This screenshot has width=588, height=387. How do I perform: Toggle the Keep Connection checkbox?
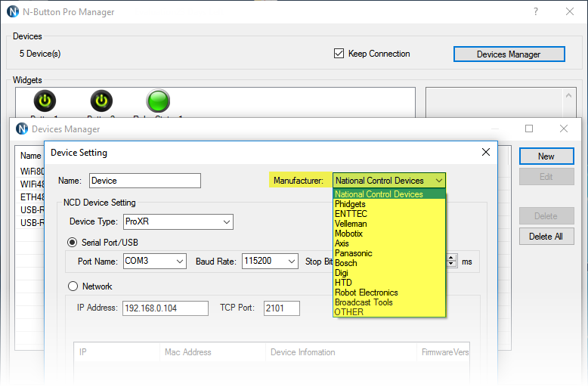pos(339,54)
